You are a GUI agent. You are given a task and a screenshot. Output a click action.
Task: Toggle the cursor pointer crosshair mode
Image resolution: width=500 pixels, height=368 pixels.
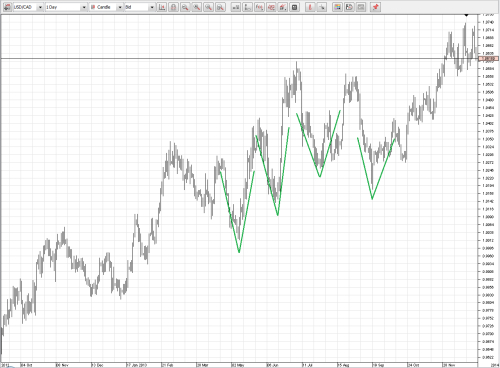(x=322, y=7)
